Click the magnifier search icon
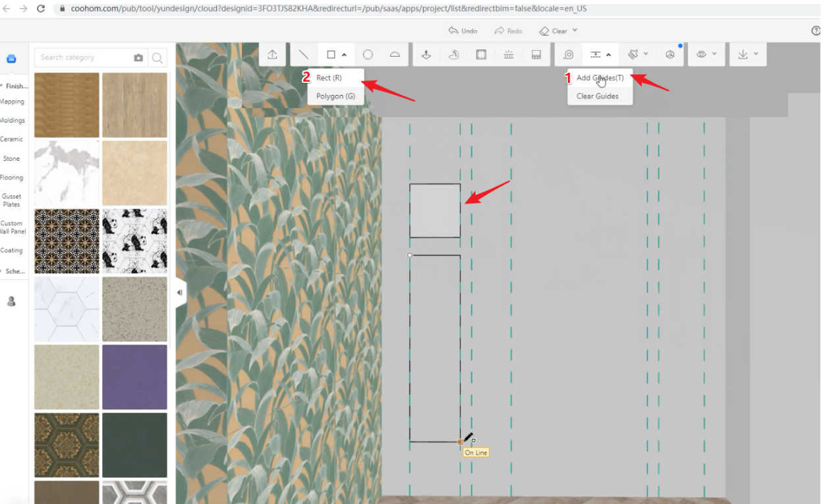Screen dimensions: 821x504 pyautogui.click(x=157, y=58)
